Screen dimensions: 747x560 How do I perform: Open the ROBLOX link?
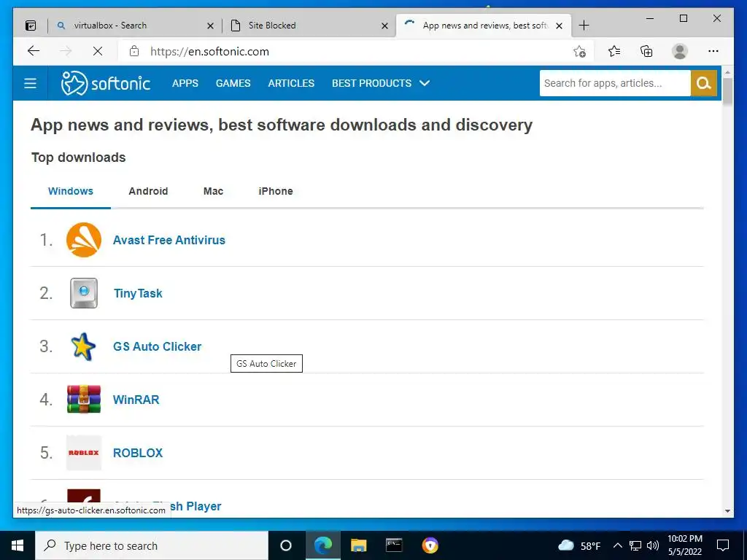138,453
